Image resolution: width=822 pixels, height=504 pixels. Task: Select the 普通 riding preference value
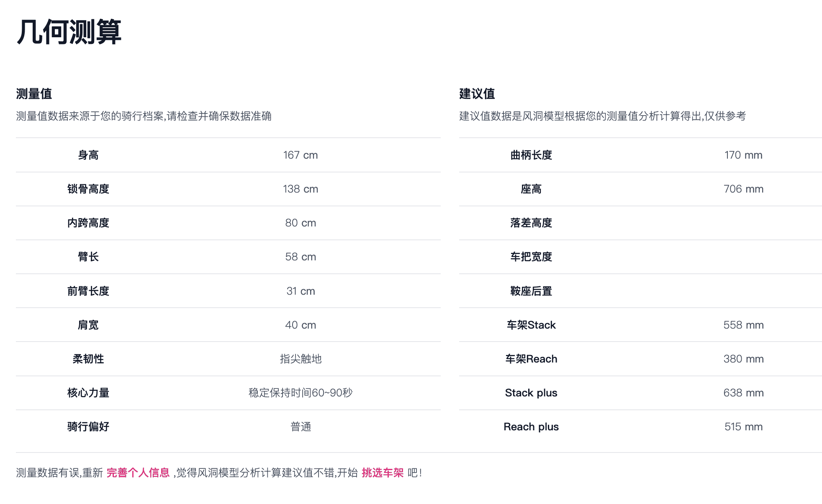pyautogui.click(x=300, y=427)
